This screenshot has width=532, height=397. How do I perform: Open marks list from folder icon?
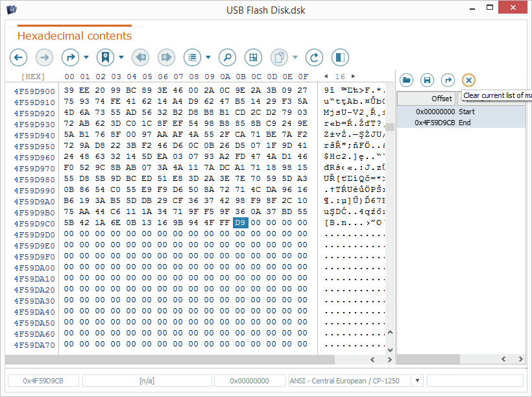406,80
